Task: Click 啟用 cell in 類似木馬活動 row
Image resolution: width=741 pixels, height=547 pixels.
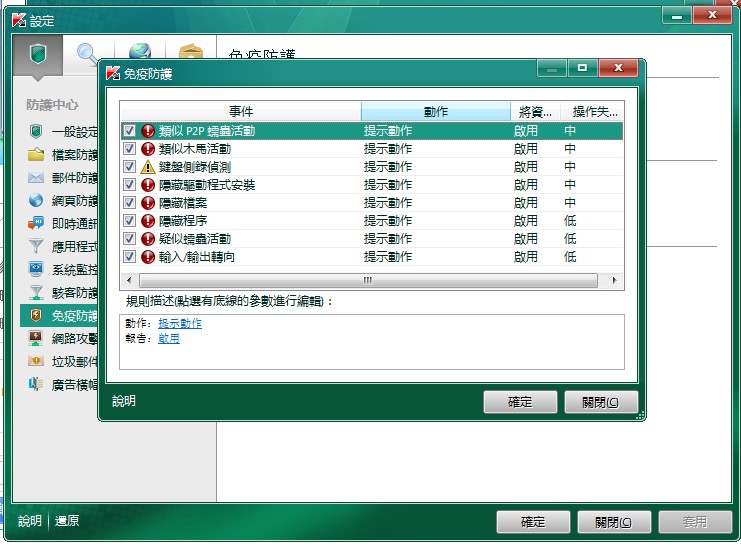Action: click(526, 149)
